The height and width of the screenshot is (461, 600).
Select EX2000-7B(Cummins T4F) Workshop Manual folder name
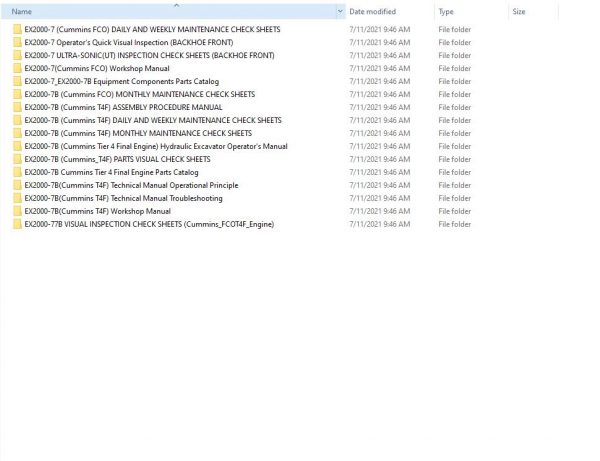(98, 212)
